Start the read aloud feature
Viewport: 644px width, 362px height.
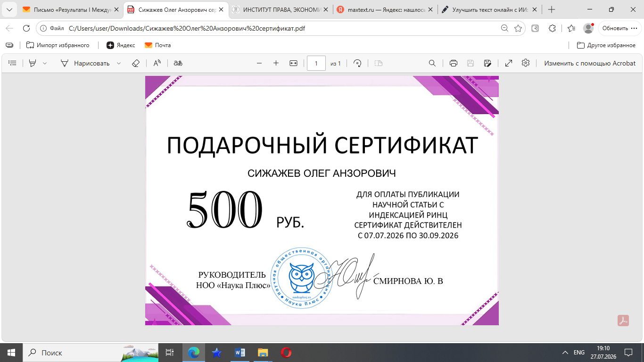[157, 63]
